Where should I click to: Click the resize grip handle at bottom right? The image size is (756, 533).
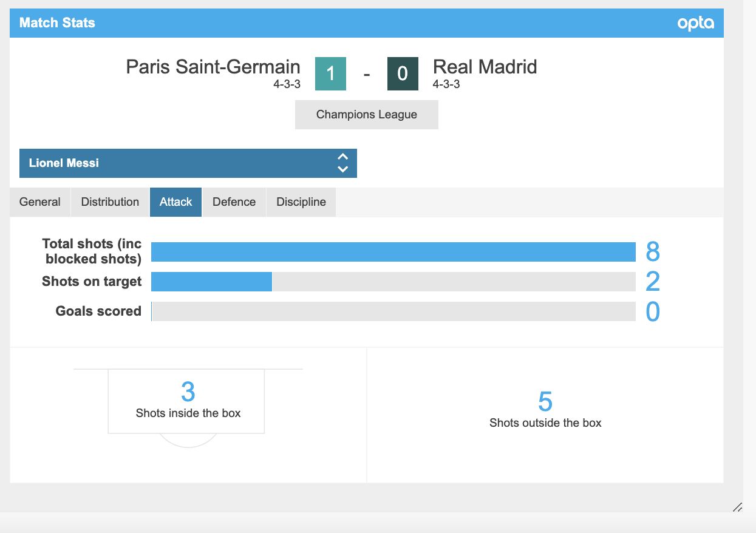click(738, 508)
